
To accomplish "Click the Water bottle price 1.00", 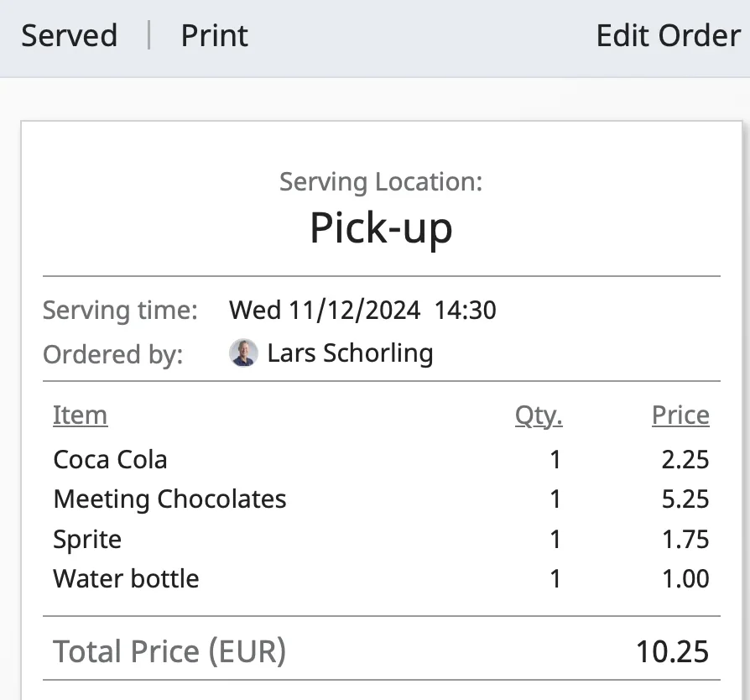I will click(685, 578).
